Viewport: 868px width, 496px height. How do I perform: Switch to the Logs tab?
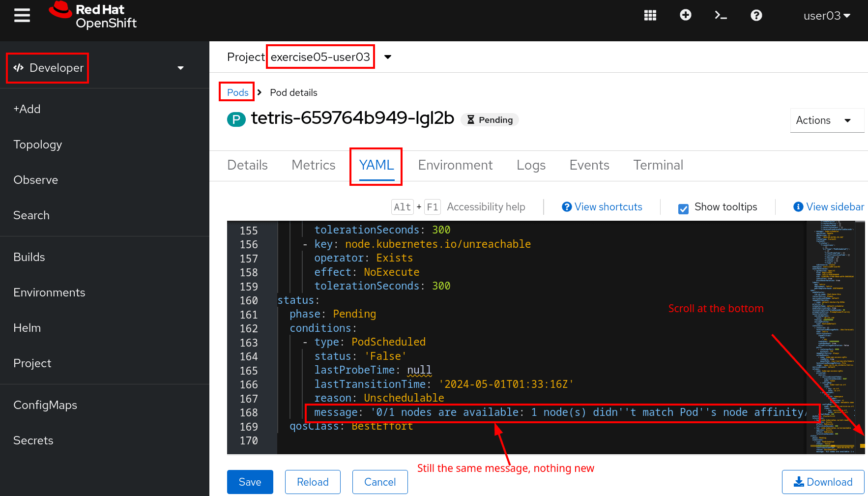[x=531, y=165]
